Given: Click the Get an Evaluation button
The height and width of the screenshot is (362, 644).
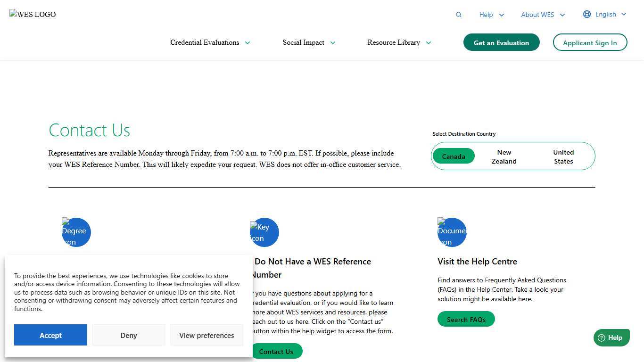Looking at the screenshot, I should pos(501,42).
